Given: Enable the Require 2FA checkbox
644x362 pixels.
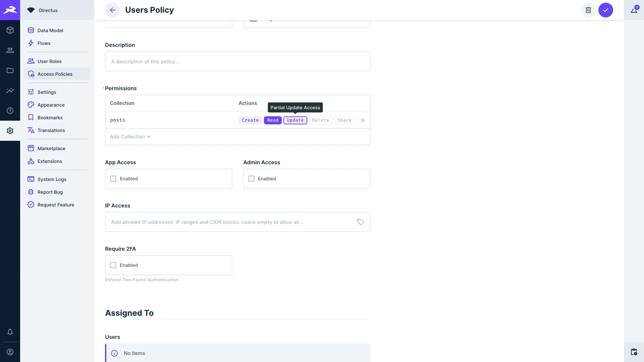Looking at the screenshot, I should (113, 265).
